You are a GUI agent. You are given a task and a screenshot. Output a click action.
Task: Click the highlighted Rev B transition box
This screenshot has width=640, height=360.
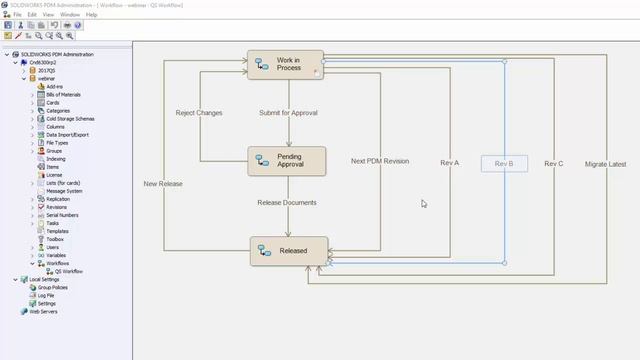[504, 164]
